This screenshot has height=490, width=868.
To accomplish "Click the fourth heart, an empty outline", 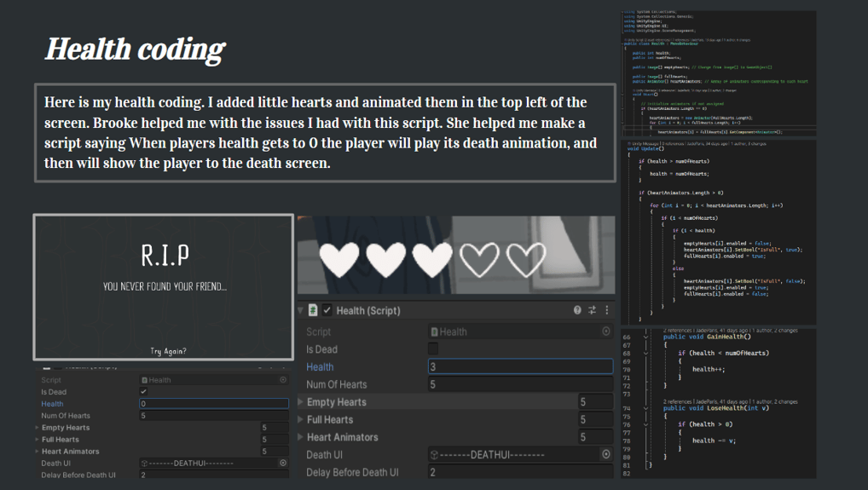I will [479, 259].
